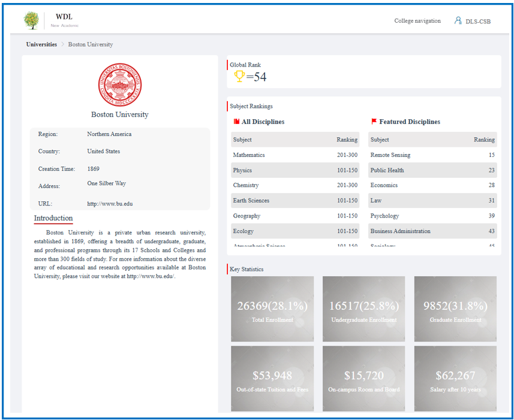Open the DLS-CSB user profile icon
514x420 pixels.
pyautogui.click(x=458, y=20)
